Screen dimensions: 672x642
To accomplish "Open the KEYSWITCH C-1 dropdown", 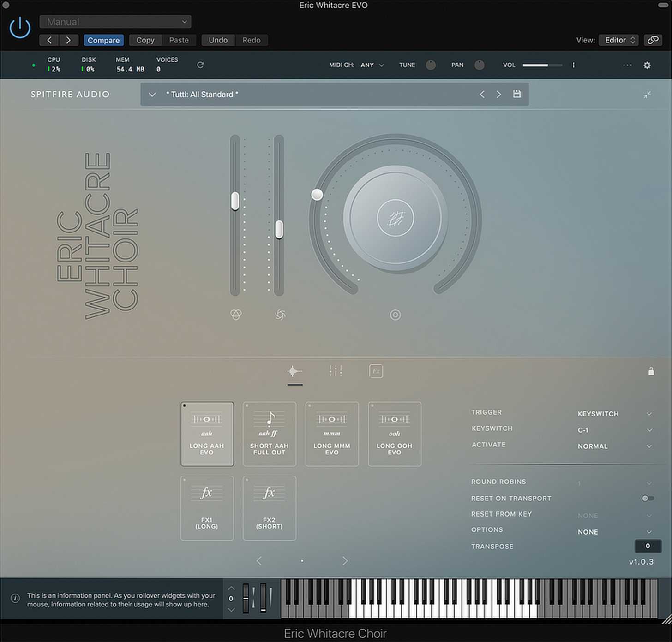I will point(615,430).
